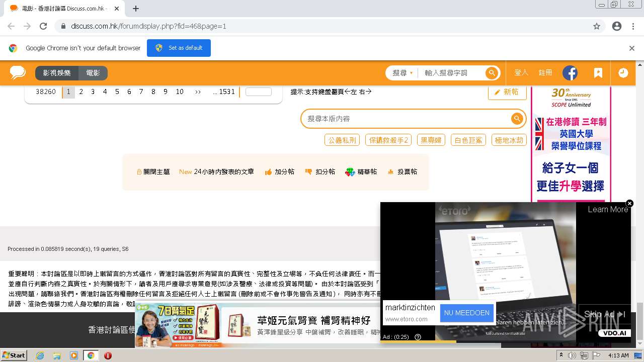Bookmark this page with the star icon
The image size is (644, 362).
point(597,26)
